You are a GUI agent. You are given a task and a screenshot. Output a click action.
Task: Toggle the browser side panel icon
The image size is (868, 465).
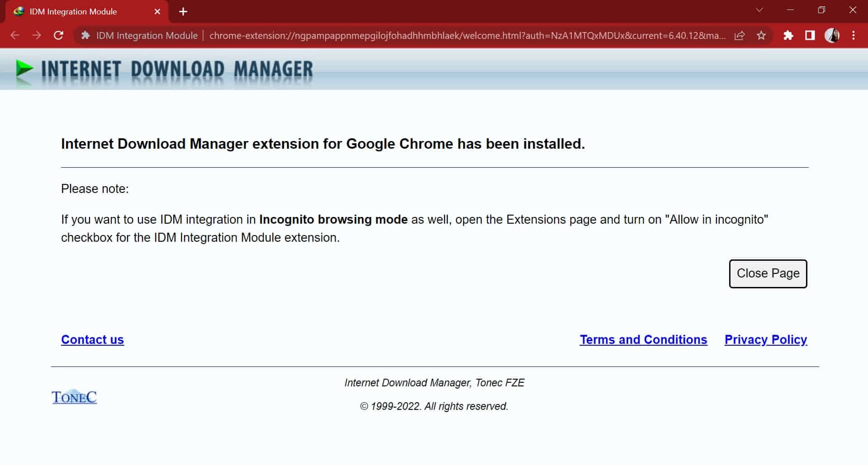[810, 35]
